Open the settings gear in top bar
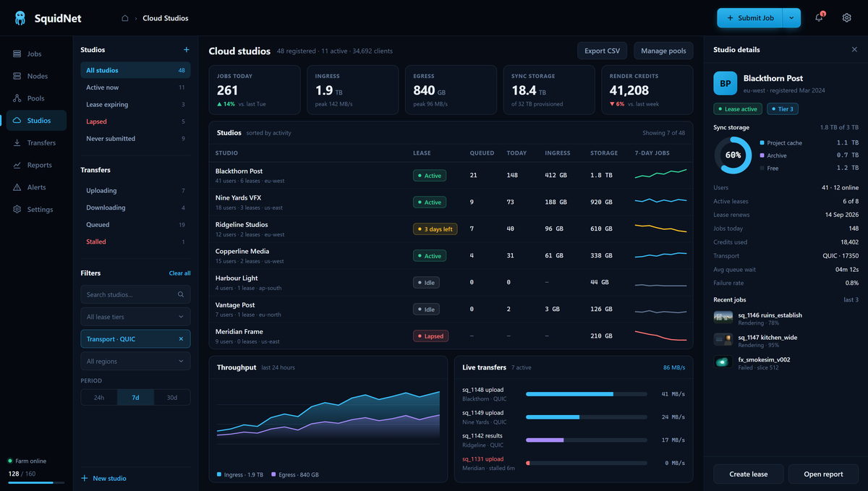Viewport: 868px width, 491px height. pos(846,18)
